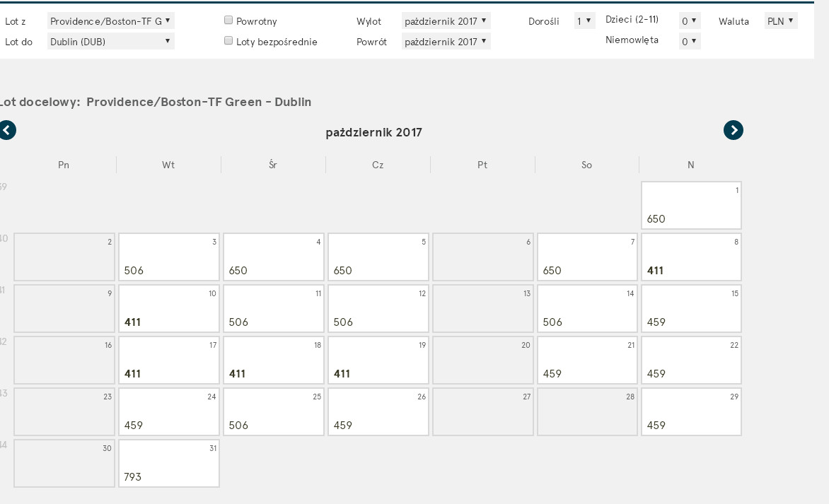The width and height of the screenshot is (829, 504).
Task: Enable the Powrotny round-trip checkbox
Action: point(228,20)
